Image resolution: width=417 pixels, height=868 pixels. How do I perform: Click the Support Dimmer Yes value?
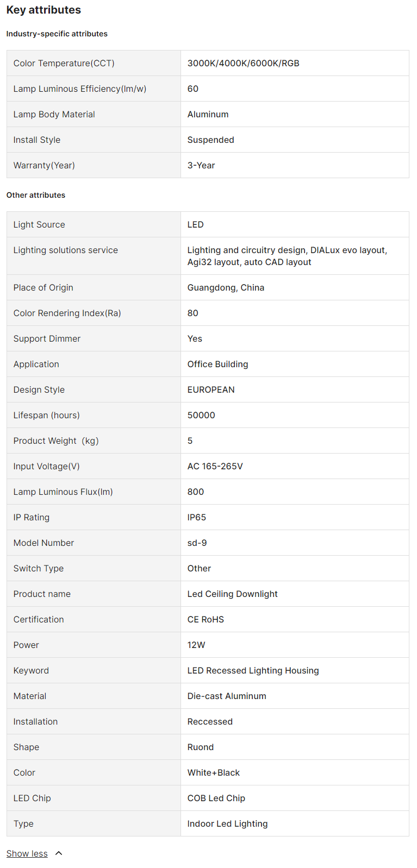[195, 338]
